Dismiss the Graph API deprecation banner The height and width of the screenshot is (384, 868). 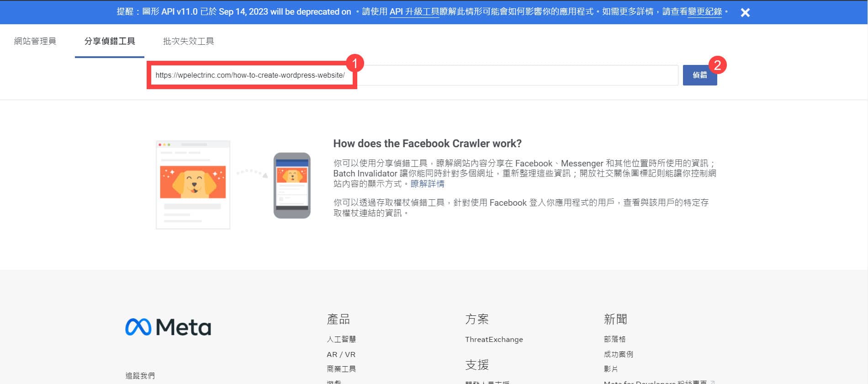pos(745,12)
